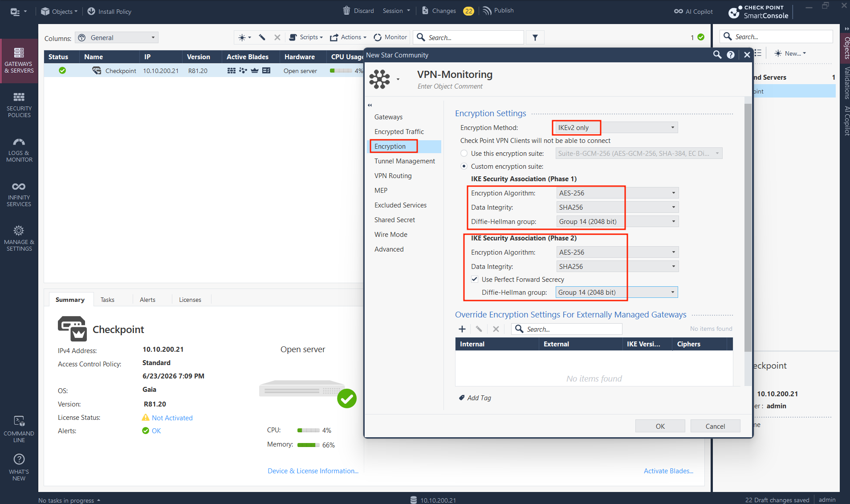
Task: Click the session database icon in status bar
Action: (x=414, y=500)
